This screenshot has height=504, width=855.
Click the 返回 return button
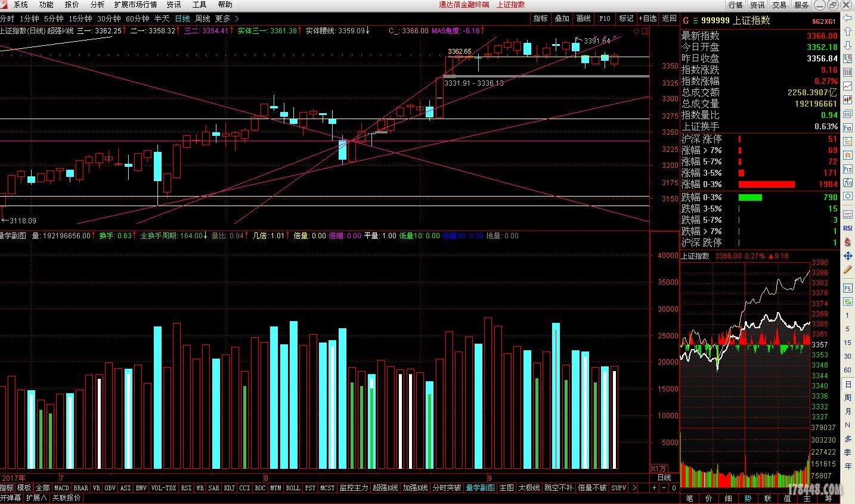point(669,18)
